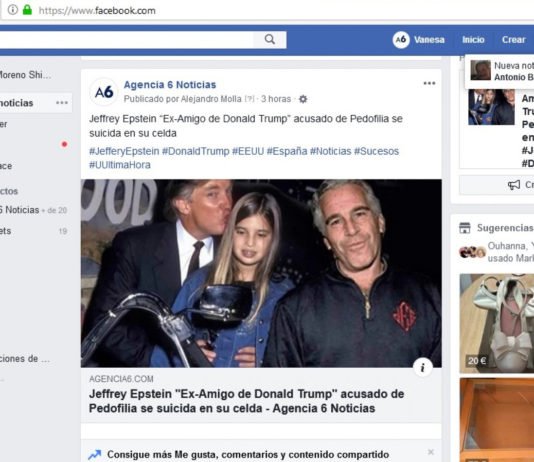
Task: Open hashtag #JefferyEpstein
Action: pos(124,151)
